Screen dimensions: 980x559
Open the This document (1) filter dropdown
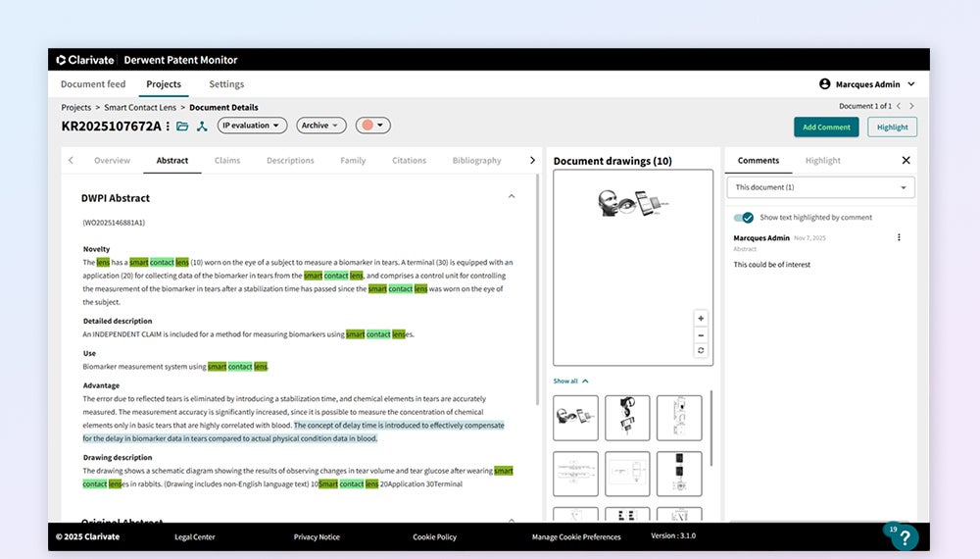(820, 187)
